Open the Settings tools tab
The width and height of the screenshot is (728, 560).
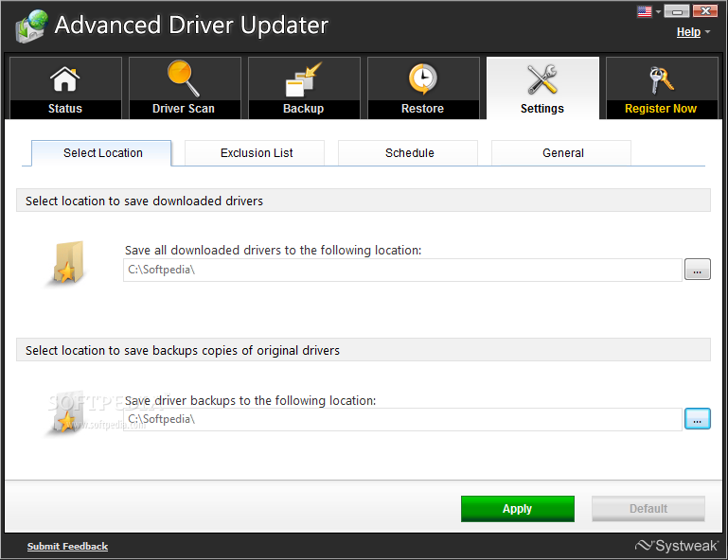[x=542, y=88]
